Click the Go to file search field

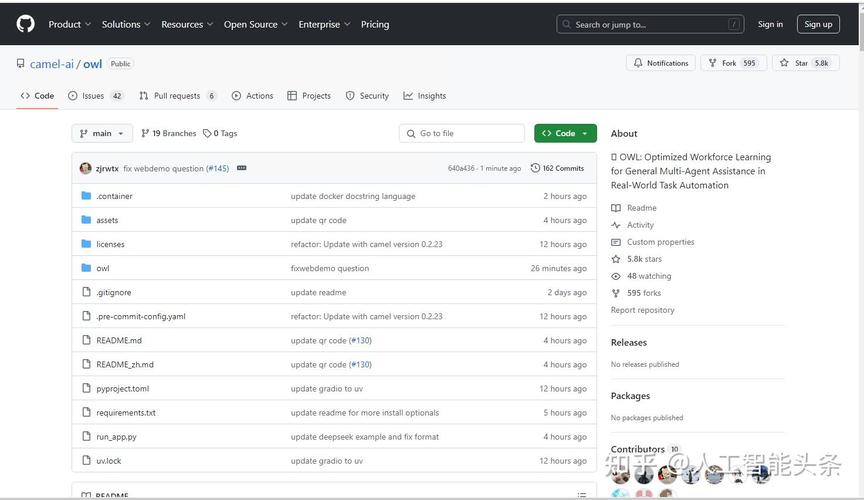pyautogui.click(x=462, y=133)
